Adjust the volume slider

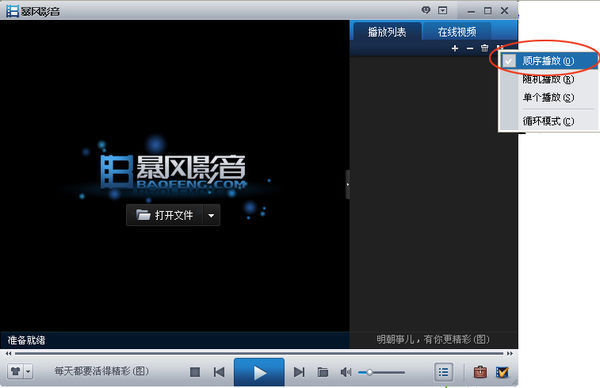[x=381, y=372]
